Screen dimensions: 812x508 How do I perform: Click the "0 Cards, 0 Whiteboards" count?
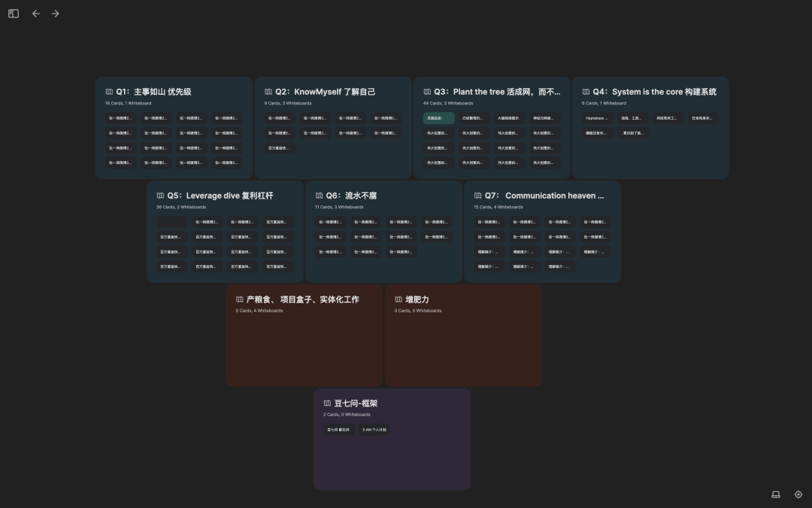(x=418, y=311)
